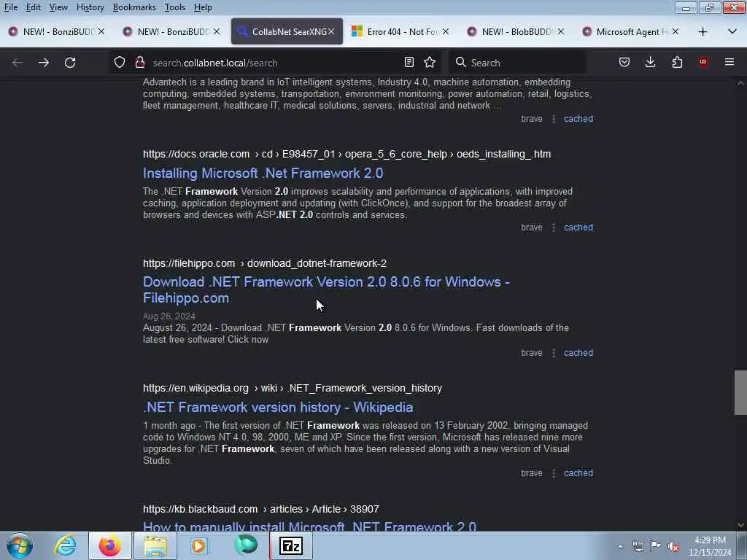The width and height of the screenshot is (747, 560).
Task: Click the scrollbar down arrow
Action: coord(740,525)
